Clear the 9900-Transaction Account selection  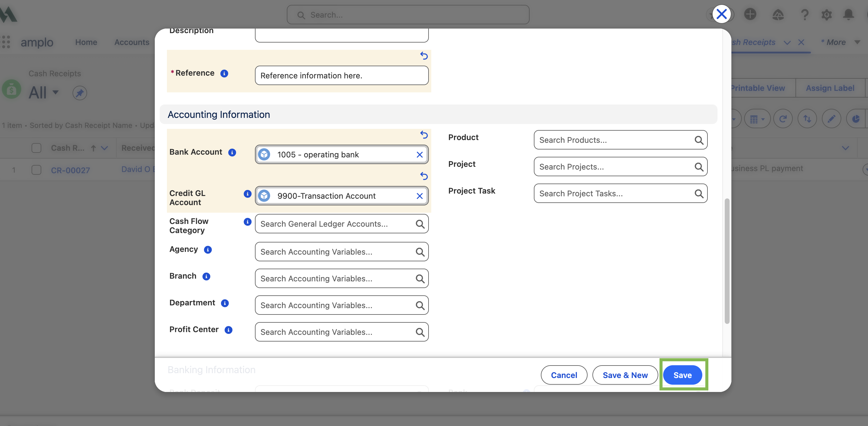419,196
